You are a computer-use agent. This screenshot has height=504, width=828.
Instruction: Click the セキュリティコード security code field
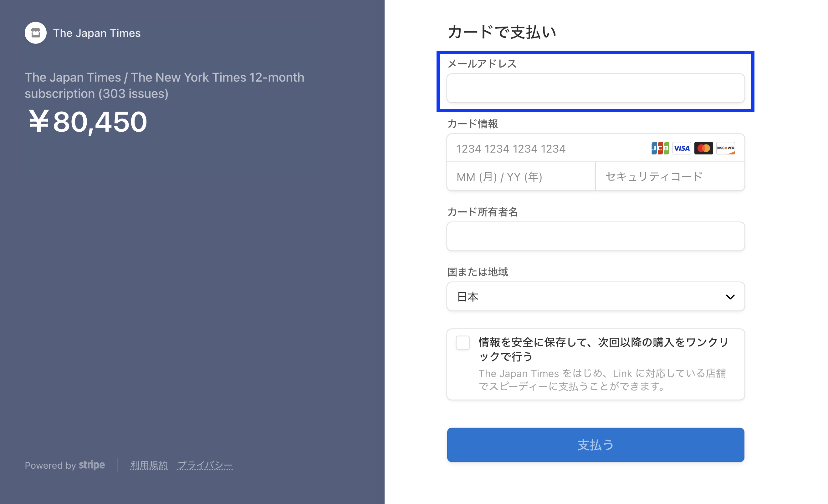click(670, 177)
